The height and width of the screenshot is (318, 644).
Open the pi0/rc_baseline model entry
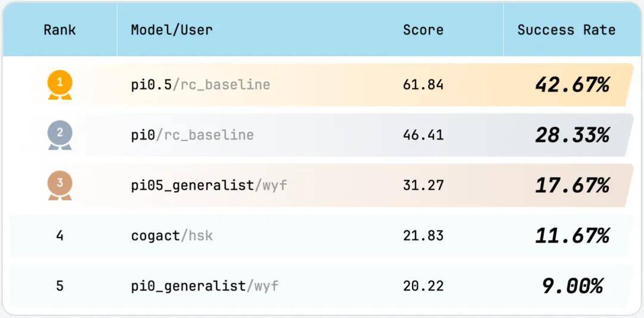(192, 135)
